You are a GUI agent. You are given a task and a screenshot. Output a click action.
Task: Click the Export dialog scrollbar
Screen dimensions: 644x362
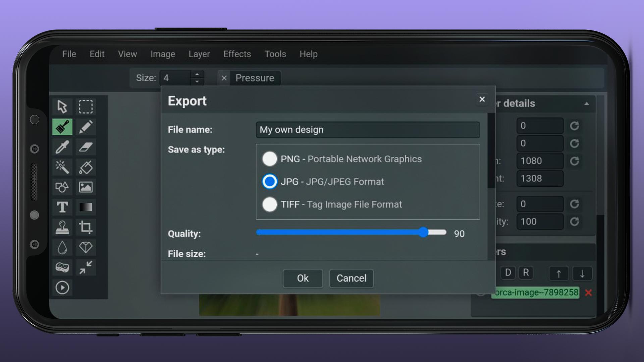point(491,151)
